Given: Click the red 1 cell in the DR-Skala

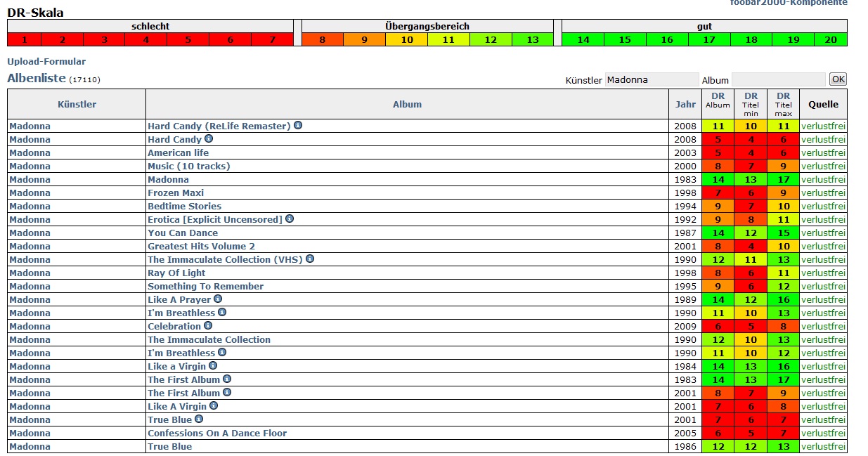Looking at the screenshot, I should click(x=23, y=40).
